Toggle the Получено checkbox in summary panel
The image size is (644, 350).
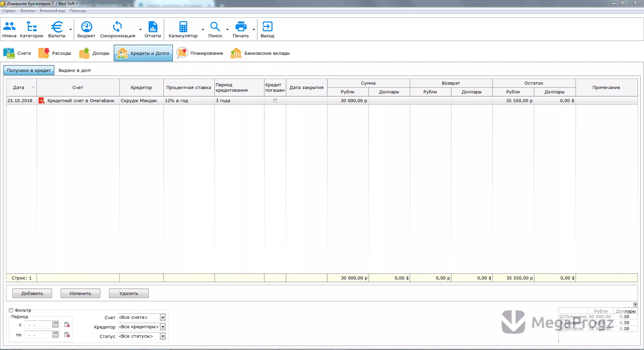562,317
